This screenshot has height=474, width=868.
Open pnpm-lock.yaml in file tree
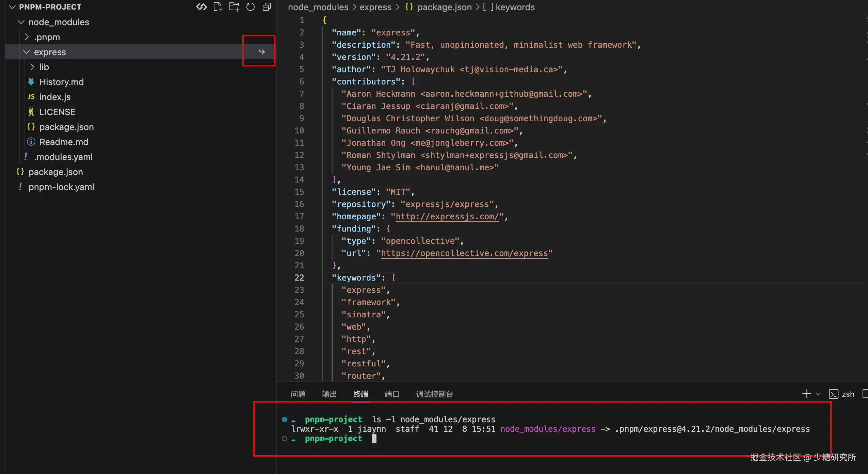pos(61,187)
